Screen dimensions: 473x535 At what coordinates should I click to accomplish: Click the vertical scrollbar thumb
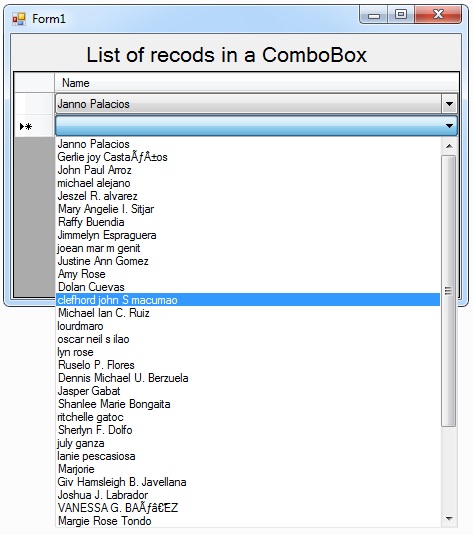click(x=449, y=291)
